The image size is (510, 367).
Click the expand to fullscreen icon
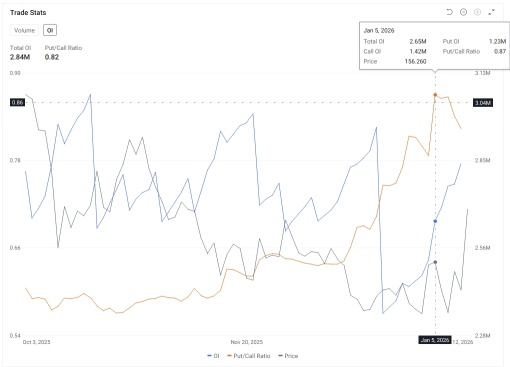click(x=491, y=12)
